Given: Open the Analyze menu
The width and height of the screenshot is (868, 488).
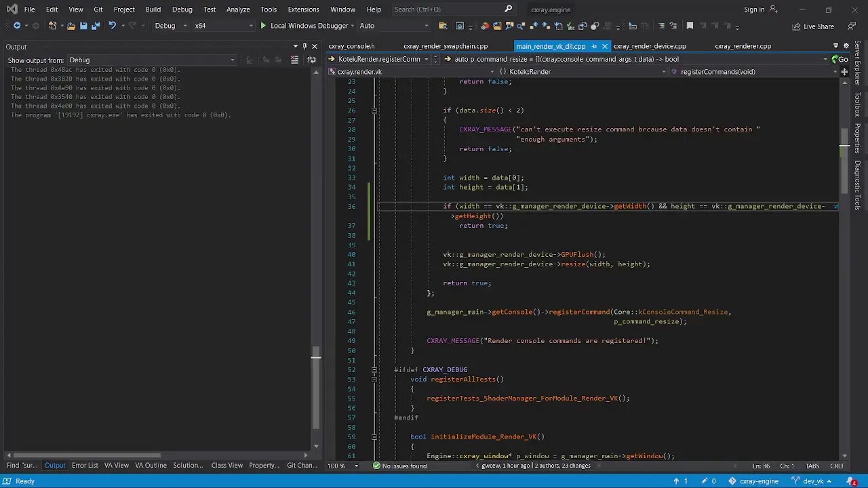Looking at the screenshot, I should (238, 9).
